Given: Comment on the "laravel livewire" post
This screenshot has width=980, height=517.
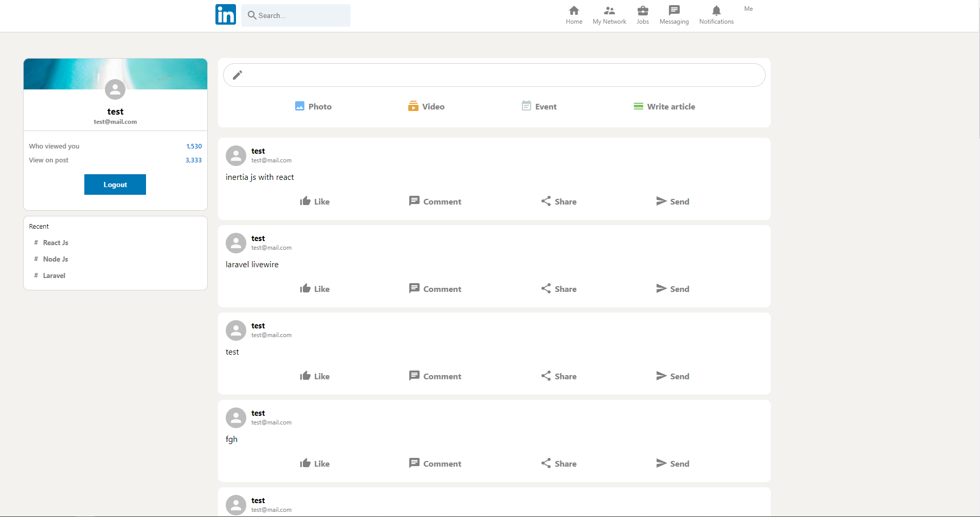Looking at the screenshot, I should pyautogui.click(x=435, y=289).
